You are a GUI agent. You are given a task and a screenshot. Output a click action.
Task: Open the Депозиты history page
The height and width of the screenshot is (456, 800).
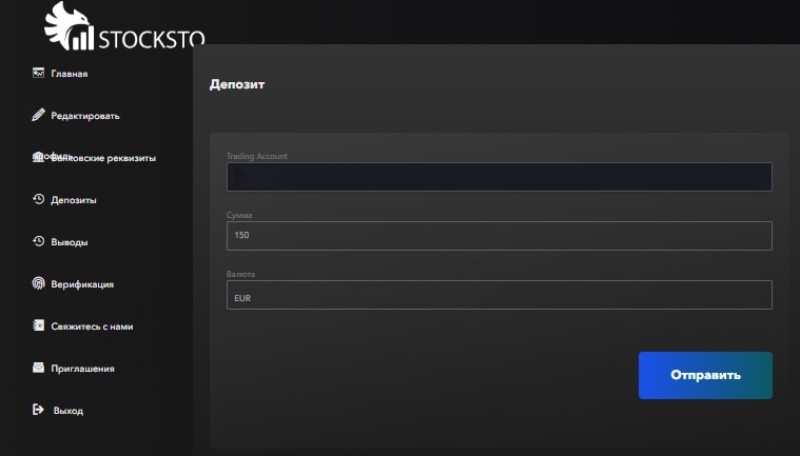coord(73,200)
